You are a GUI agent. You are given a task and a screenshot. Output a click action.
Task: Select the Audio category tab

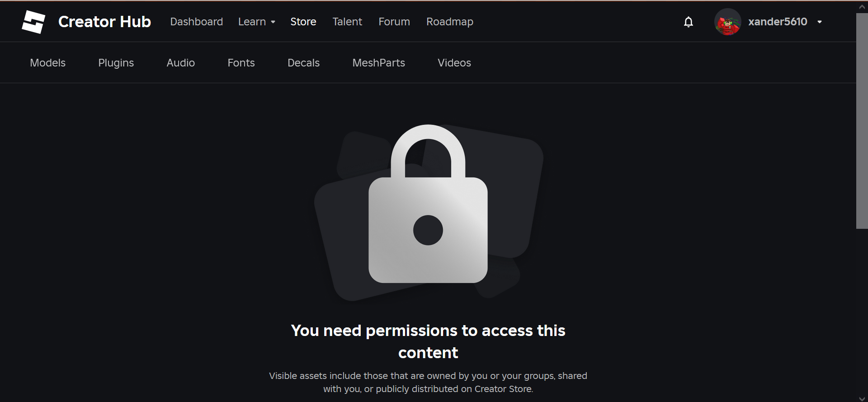181,63
